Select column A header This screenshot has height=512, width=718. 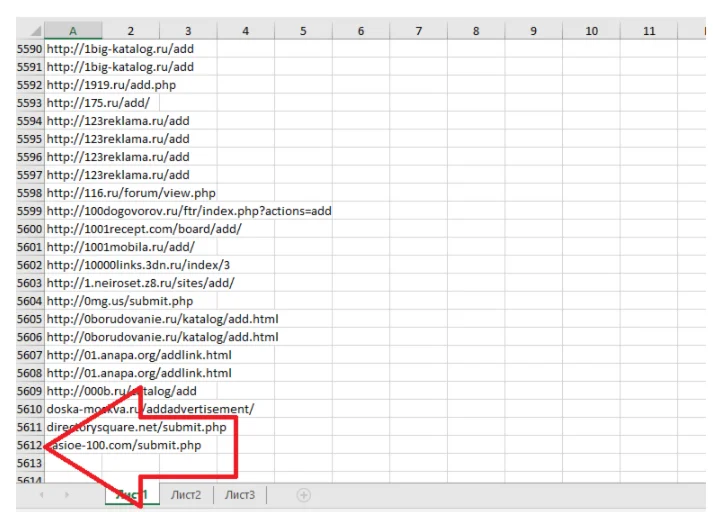click(x=73, y=31)
